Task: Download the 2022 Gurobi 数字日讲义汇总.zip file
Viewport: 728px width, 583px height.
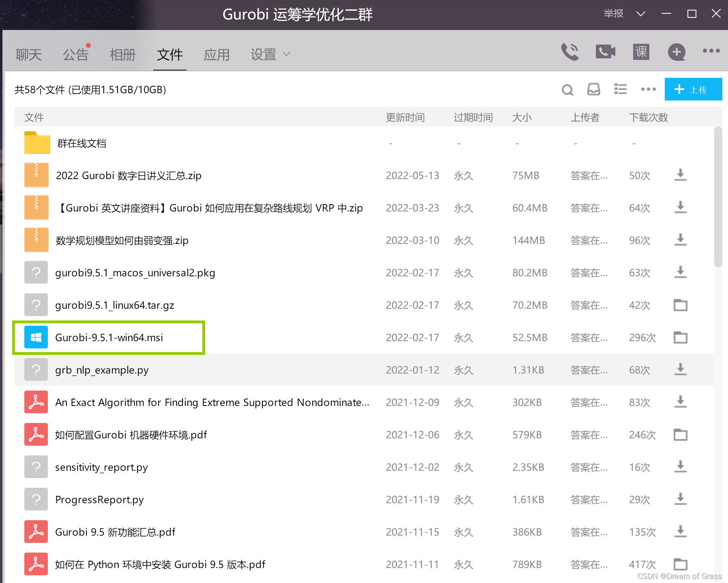Action: pyautogui.click(x=680, y=175)
